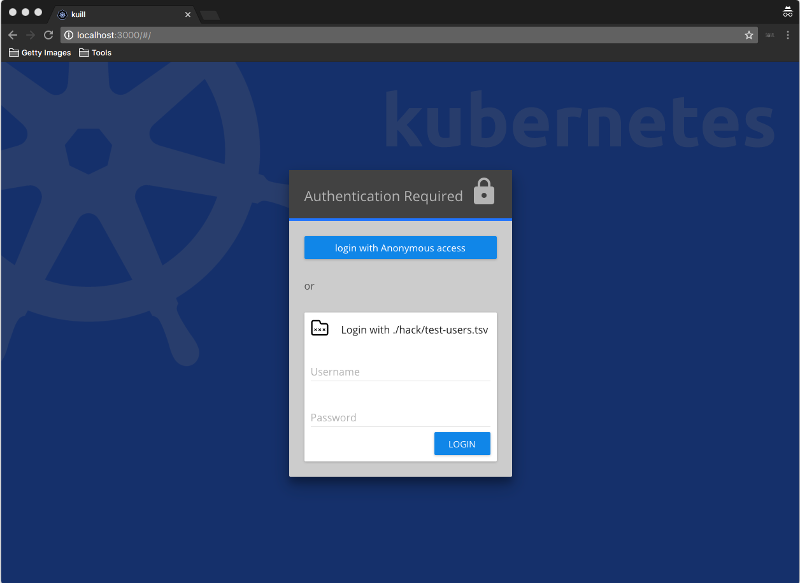The height and width of the screenshot is (583, 800).
Task: Click the localhost:3000 address bar
Action: click(x=408, y=35)
